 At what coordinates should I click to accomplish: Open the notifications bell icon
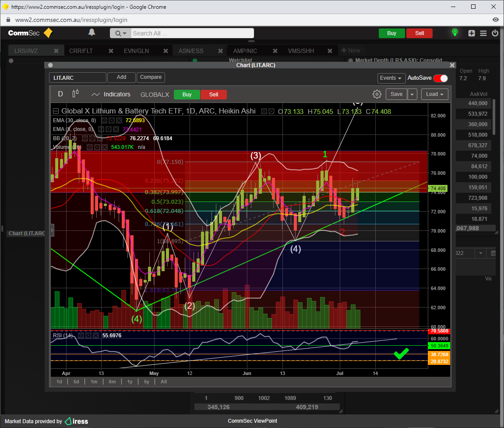click(92, 32)
